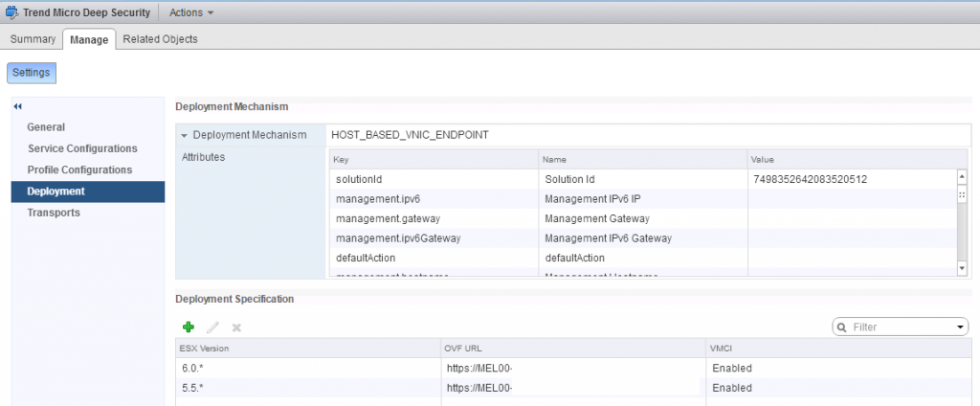Select the solutionId attribute row
The image size is (980, 406).
[x=643, y=180]
